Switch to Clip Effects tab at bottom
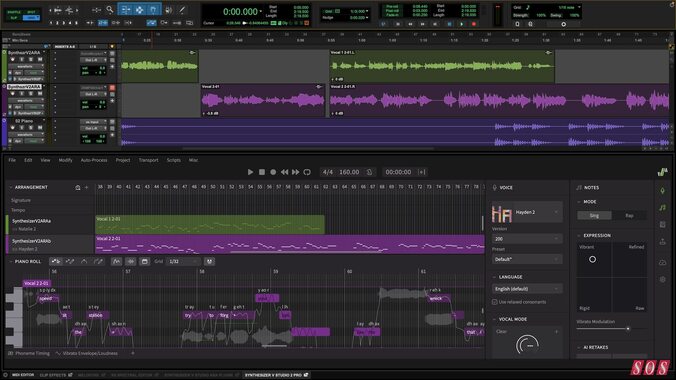The image size is (676, 380). pos(56,375)
